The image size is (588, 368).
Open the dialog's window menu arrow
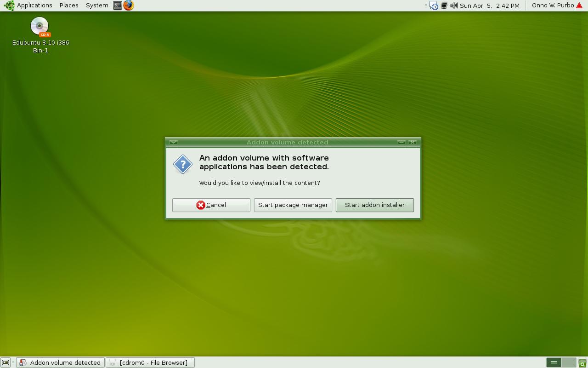click(174, 142)
